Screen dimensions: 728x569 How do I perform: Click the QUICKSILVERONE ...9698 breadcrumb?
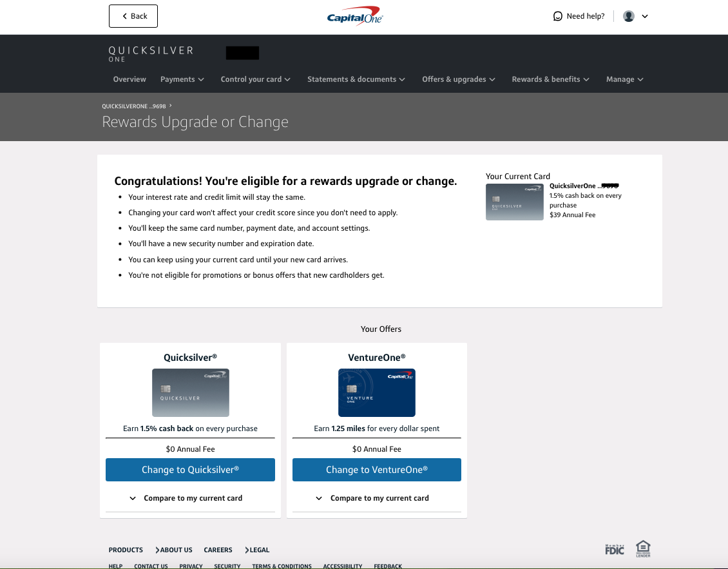(133, 106)
